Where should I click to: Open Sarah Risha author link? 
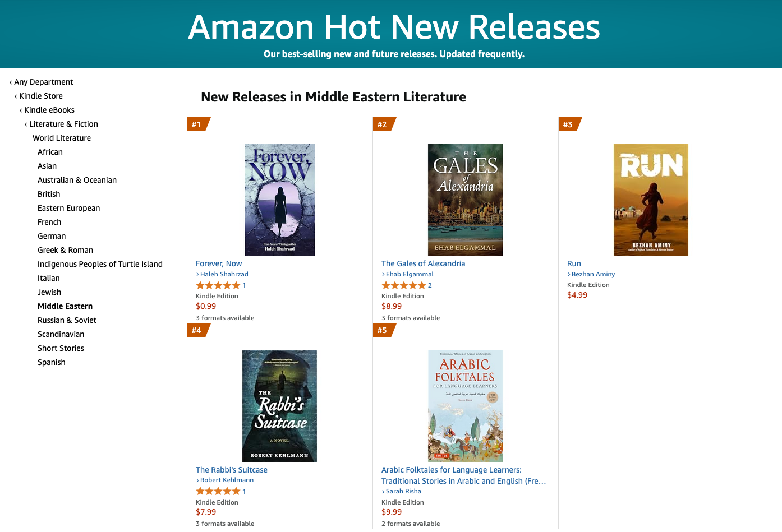403,491
